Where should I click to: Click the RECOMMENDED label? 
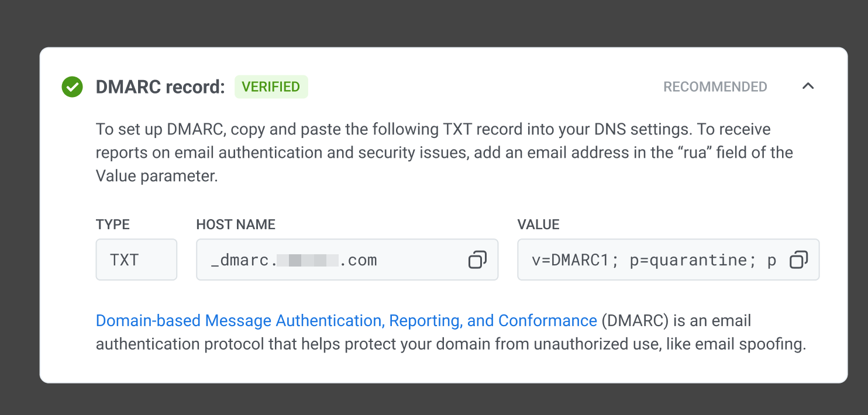click(715, 87)
